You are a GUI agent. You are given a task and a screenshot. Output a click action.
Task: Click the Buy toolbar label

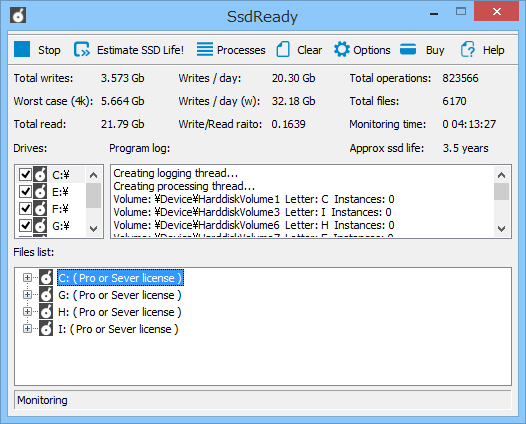(x=435, y=50)
